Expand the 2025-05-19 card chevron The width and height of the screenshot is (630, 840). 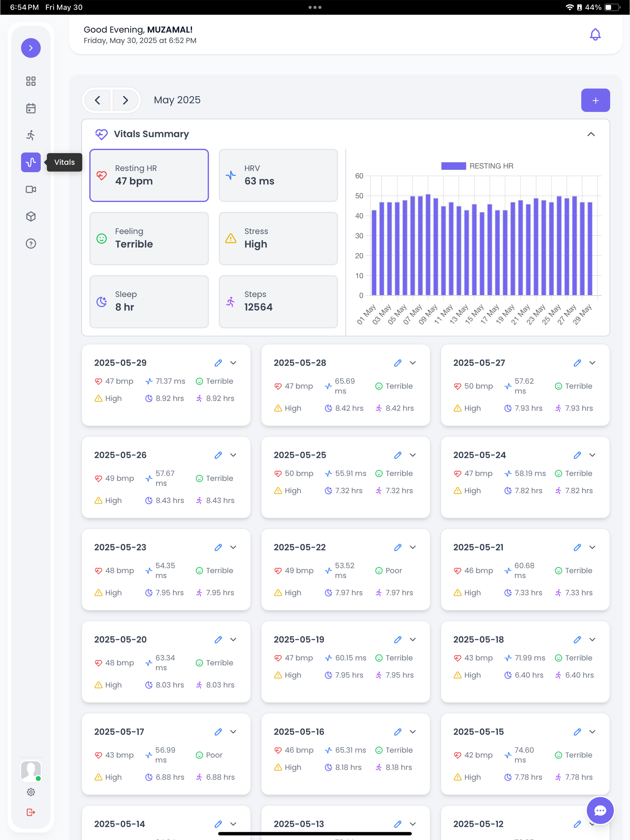coord(413,639)
